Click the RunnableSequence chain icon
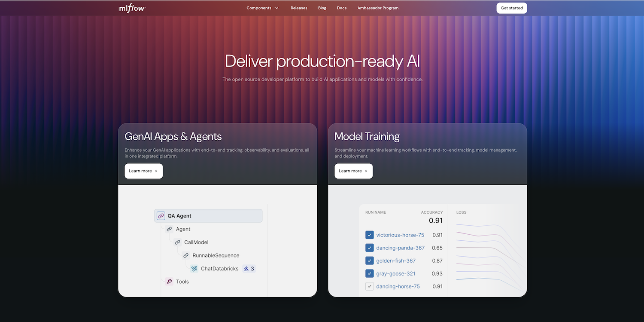The height and width of the screenshot is (322, 644). coord(186,255)
